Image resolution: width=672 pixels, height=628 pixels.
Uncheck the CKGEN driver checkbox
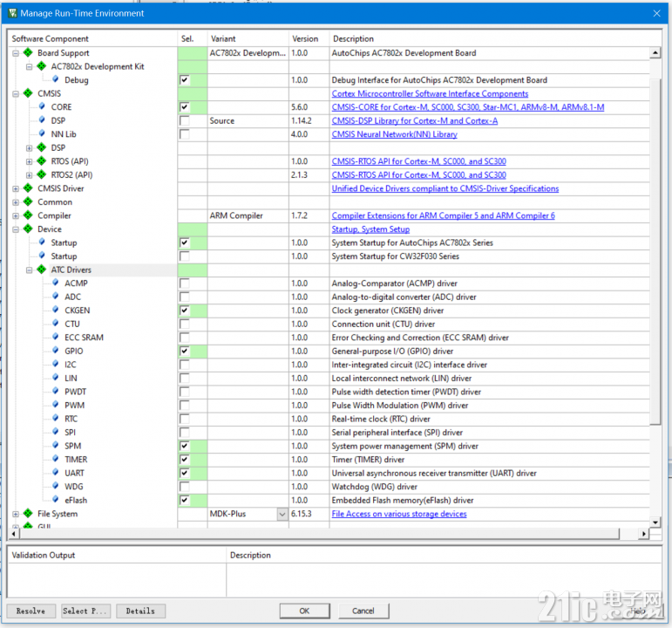(x=184, y=311)
